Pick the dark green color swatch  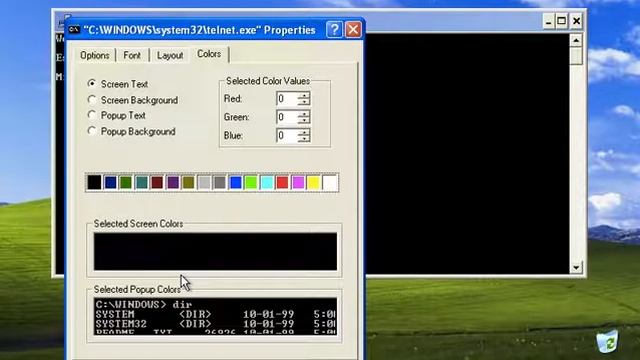(x=126, y=182)
